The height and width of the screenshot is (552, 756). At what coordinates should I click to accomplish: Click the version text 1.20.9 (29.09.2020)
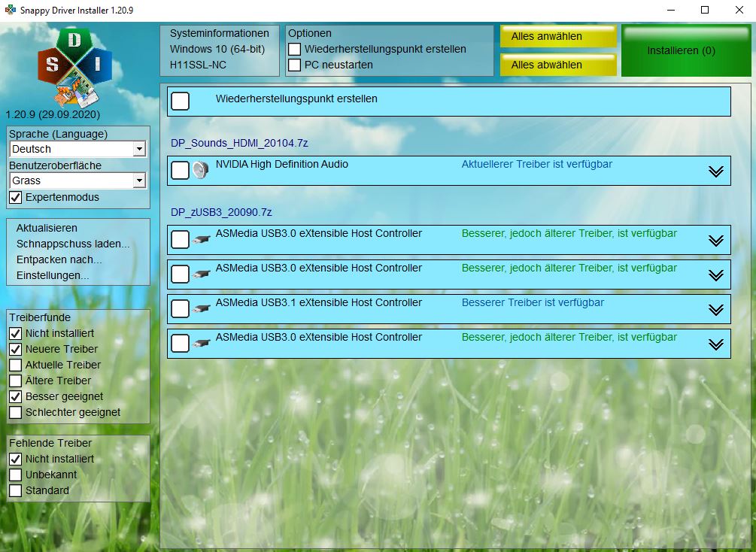tap(53, 115)
